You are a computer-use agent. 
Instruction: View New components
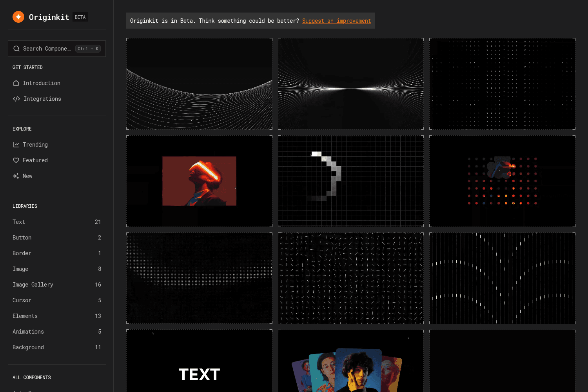click(57, 176)
